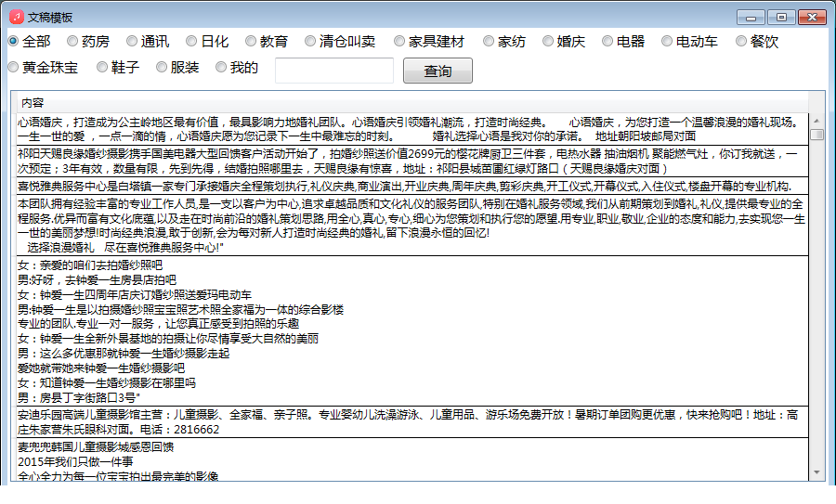Image resolution: width=836 pixels, height=504 pixels.
Task: Select the 餐饮 radio option
Action: click(x=742, y=41)
